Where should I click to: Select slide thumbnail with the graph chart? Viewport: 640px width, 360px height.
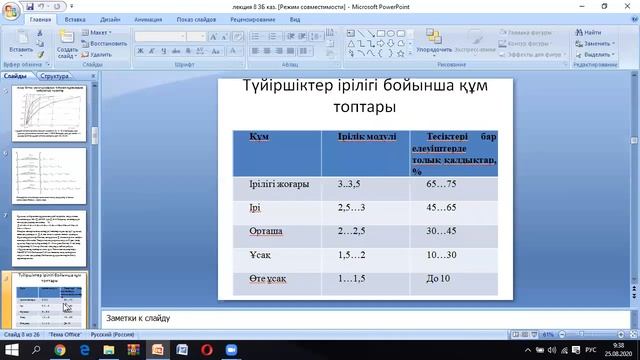(49, 113)
